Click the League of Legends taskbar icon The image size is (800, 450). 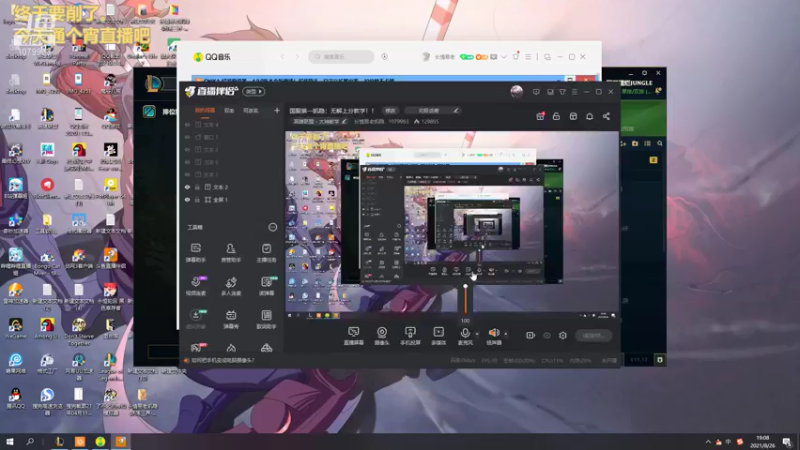click(59, 441)
